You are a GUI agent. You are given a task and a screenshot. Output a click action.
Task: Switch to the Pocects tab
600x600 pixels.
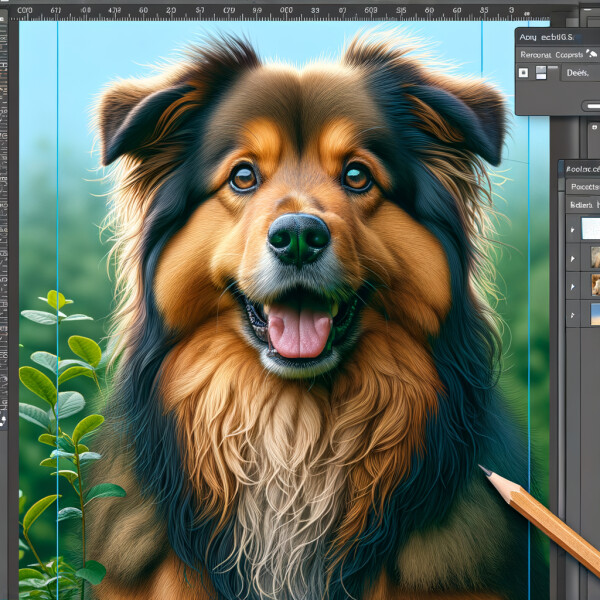582,186
